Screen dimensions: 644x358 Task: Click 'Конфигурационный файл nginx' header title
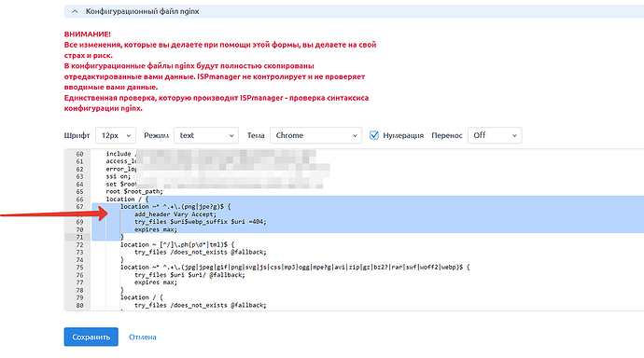point(142,11)
